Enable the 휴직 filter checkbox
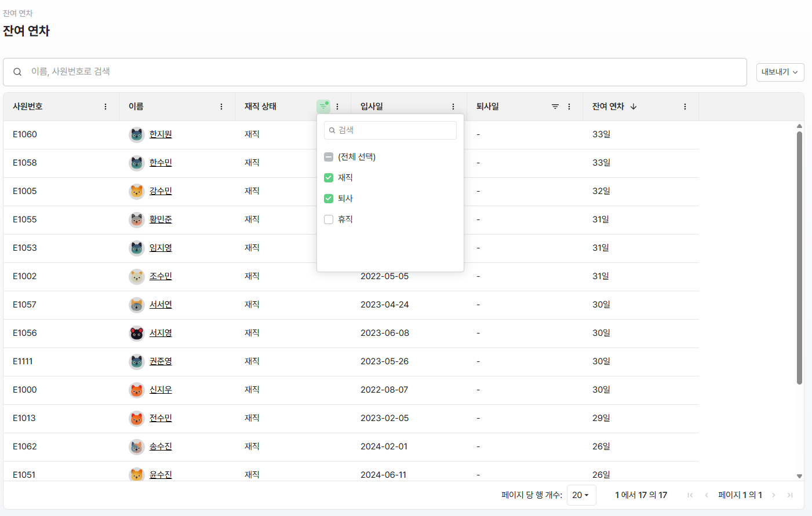Viewport: 812px width, 516px height. coord(329,219)
